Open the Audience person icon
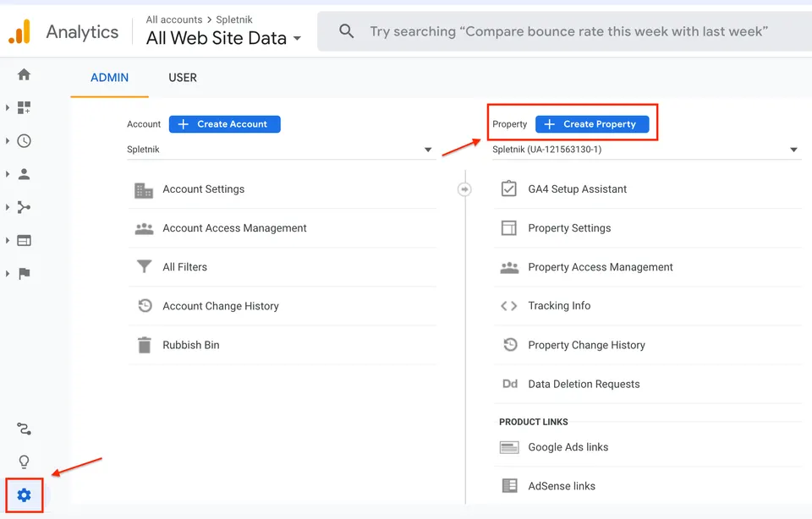Screen dimensions: 812x519 [x=24, y=174]
